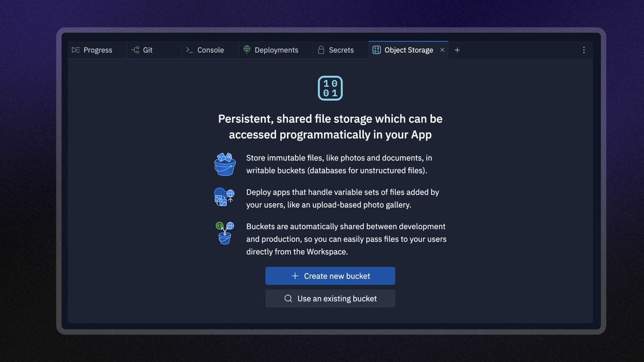Screen dimensions: 644x362
Task: Click the binary digits storage logo illustration
Action: tap(330, 87)
